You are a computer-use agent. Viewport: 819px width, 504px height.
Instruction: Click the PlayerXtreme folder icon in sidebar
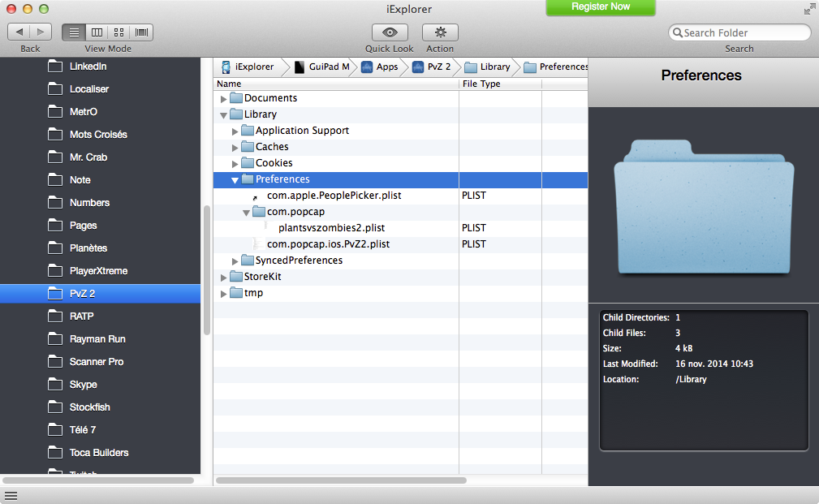coord(55,270)
